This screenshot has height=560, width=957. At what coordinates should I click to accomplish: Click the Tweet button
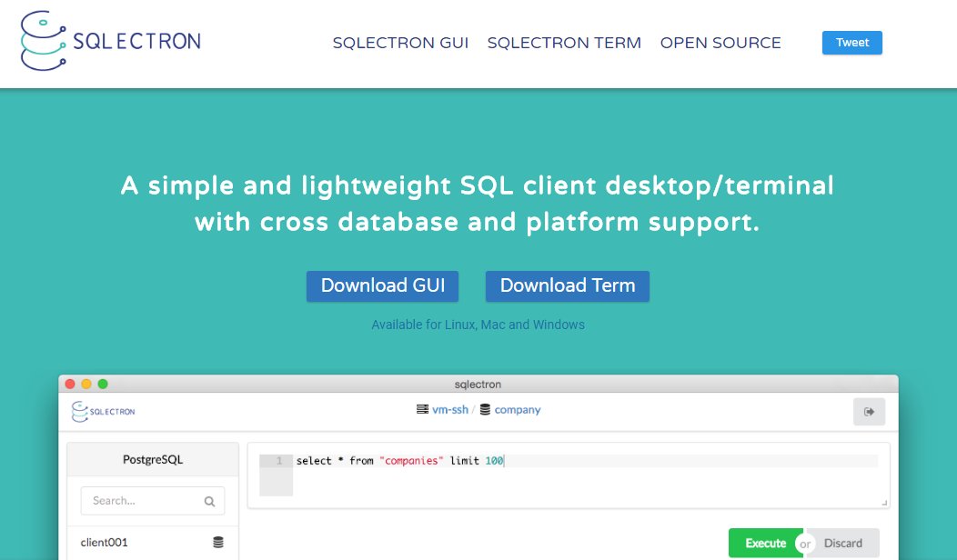852,43
